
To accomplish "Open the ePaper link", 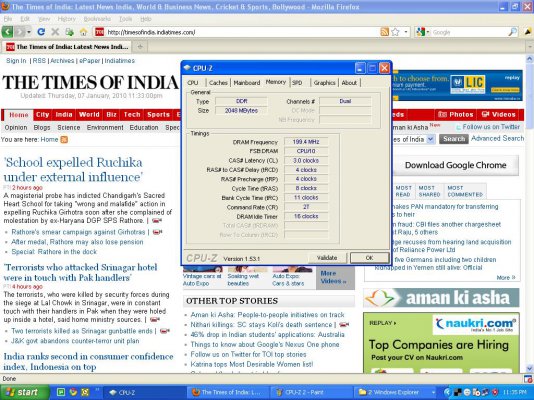I will (x=90, y=61).
